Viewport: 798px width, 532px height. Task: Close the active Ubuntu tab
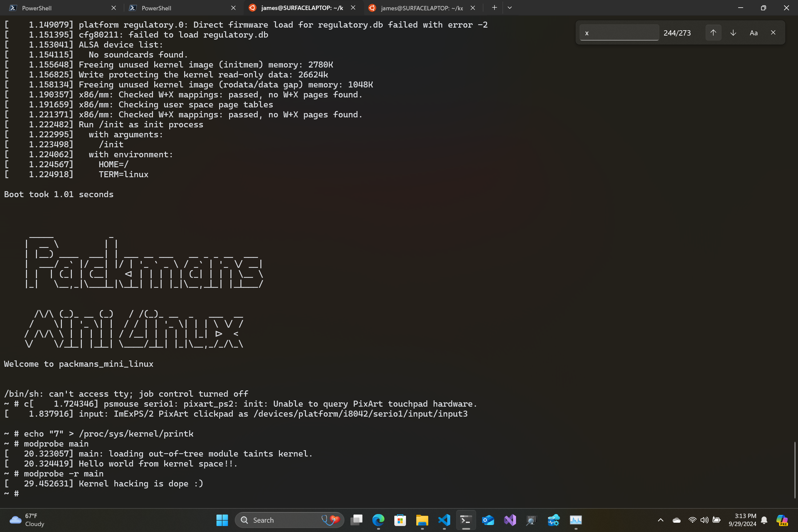pos(353,8)
